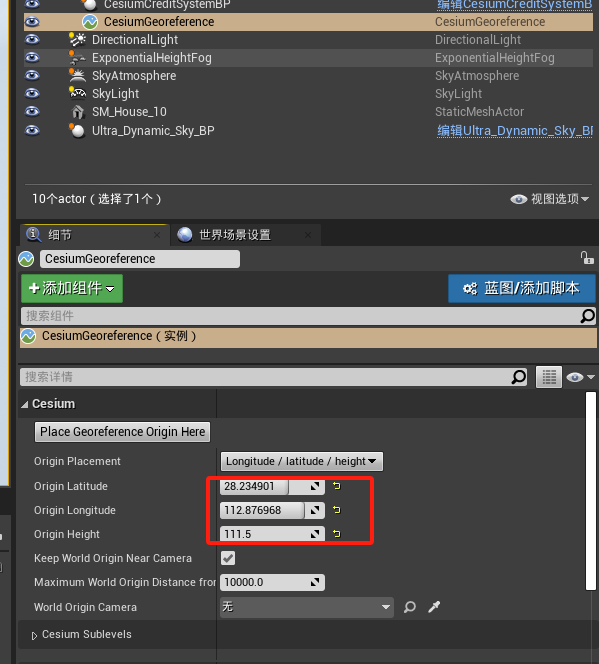Select the CesiumGeoreference row in the outliner
The height and width of the screenshot is (664, 599).
tap(308, 22)
